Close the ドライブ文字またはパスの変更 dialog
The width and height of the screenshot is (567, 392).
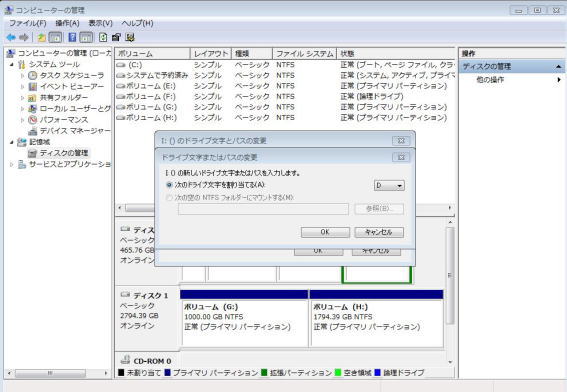(401, 157)
